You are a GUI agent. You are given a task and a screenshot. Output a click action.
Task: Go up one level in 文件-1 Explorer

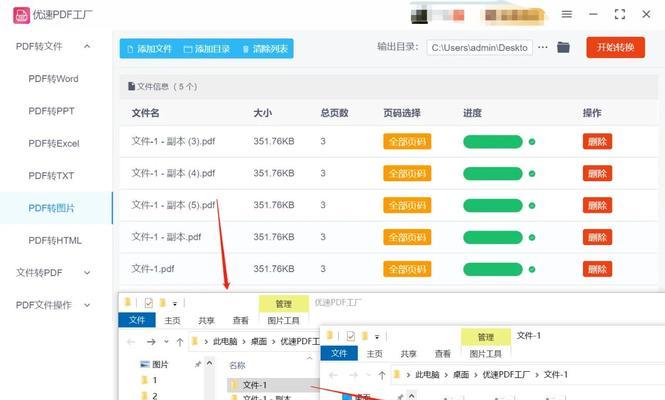click(x=382, y=375)
